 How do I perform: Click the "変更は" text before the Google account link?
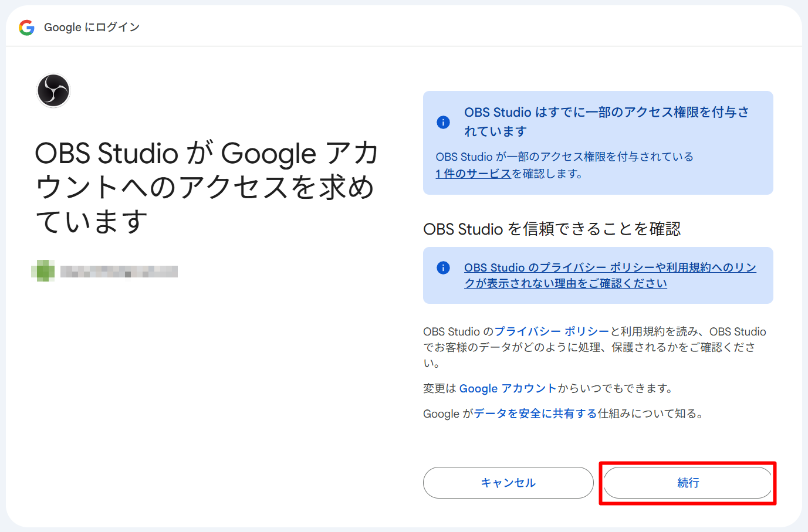[x=440, y=388]
